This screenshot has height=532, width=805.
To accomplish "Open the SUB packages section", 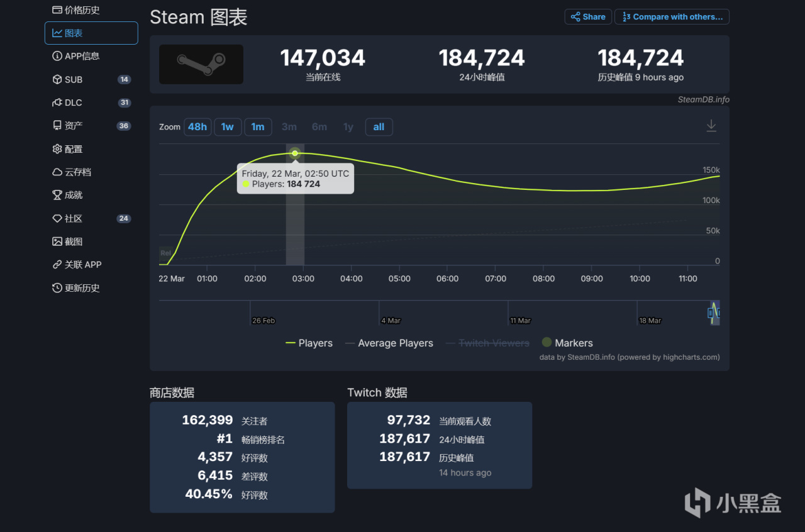I will click(x=91, y=80).
